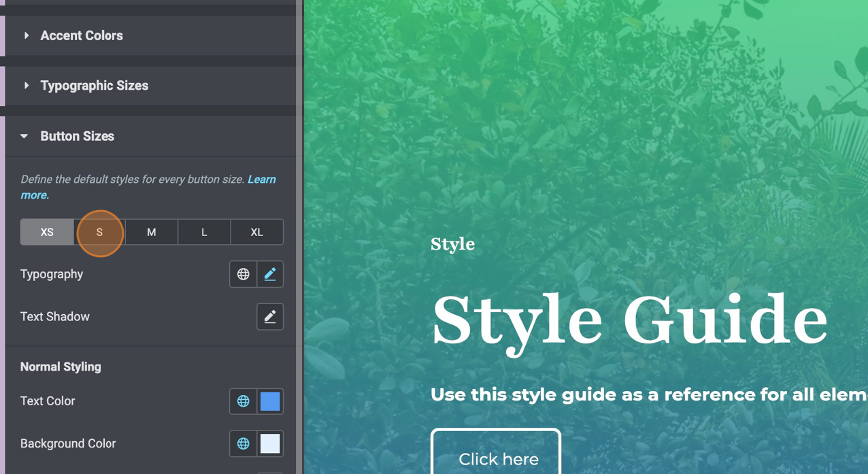Viewport: 868px width, 474px height.
Task: Select the M button size
Action: [152, 232]
